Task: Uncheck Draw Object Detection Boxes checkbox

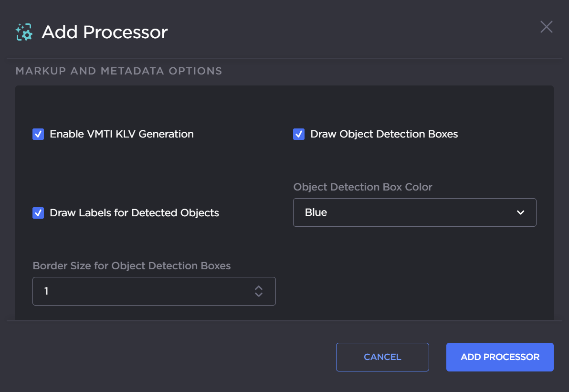Action: point(299,134)
